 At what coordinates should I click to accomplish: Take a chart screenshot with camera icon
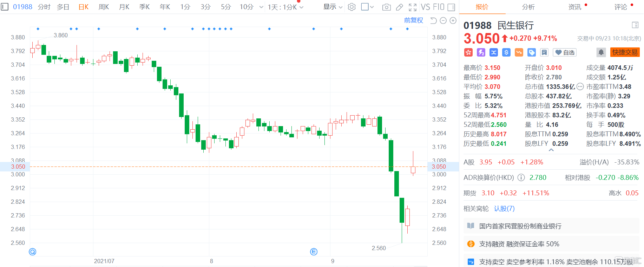pyautogui.click(x=386, y=7)
